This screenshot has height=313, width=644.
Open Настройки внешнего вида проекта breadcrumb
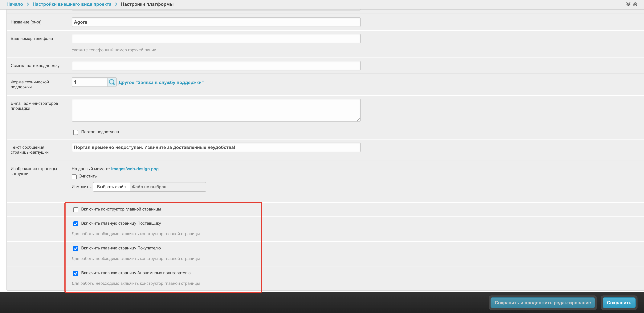click(72, 4)
